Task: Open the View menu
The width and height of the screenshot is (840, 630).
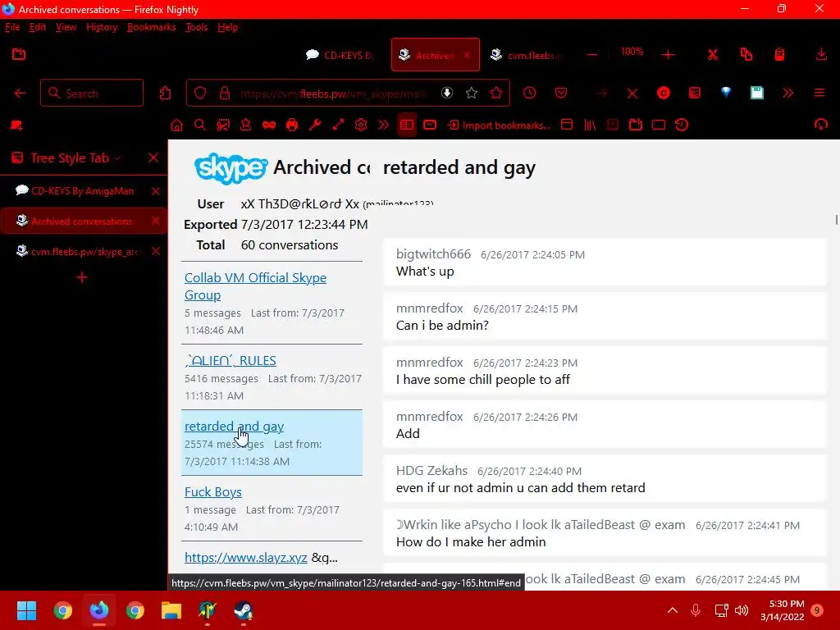Action: (x=66, y=27)
